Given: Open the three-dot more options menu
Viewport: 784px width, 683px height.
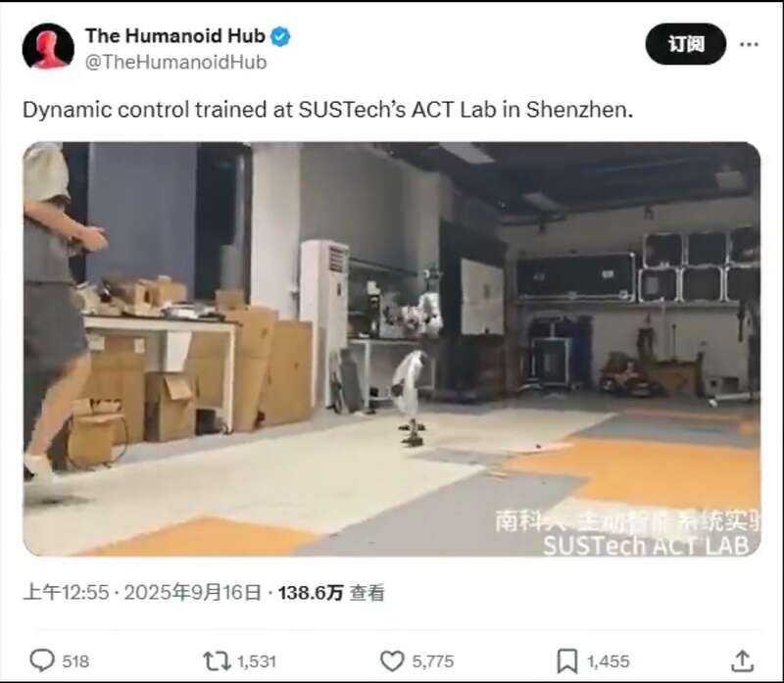Looking at the screenshot, I should click(749, 44).
